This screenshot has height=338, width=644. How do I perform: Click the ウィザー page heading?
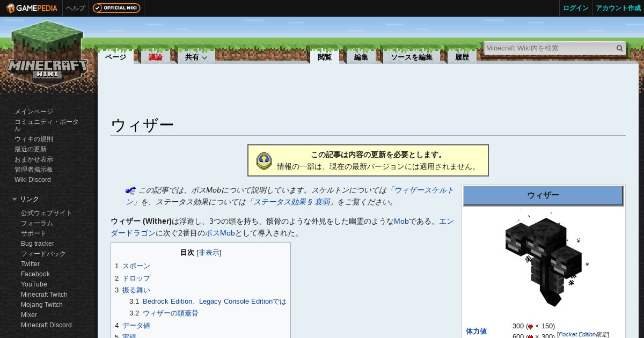pos(142,125)
